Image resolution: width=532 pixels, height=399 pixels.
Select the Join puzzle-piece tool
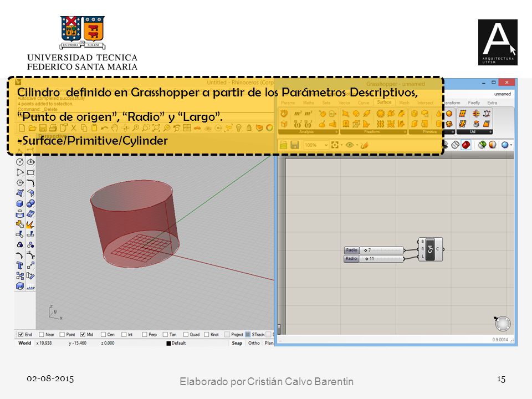(x=20, y=224)
